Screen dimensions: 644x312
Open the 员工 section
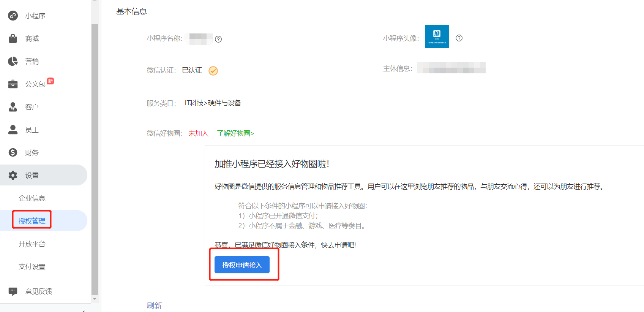pyautogui.click(x=32, y=130)
